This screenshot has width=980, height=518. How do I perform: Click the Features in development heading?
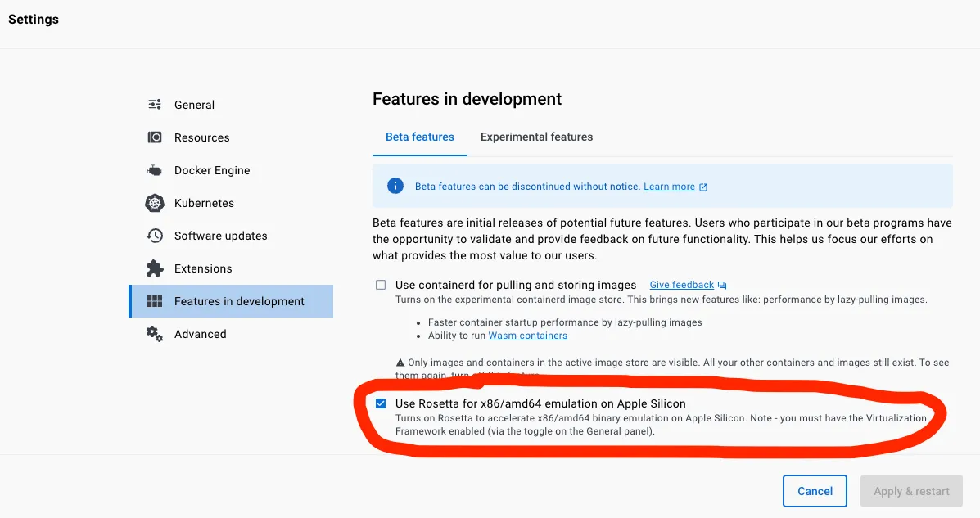point(467,99)
